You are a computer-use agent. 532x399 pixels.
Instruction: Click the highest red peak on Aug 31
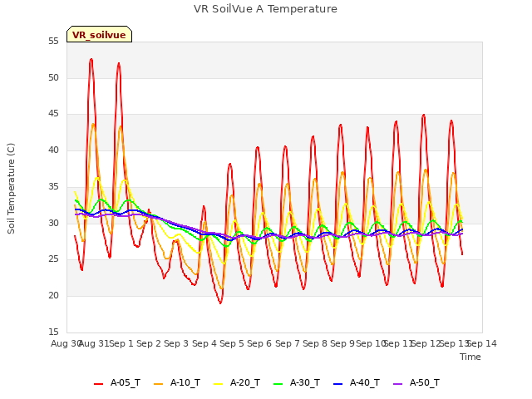click(x=91, y=59)
